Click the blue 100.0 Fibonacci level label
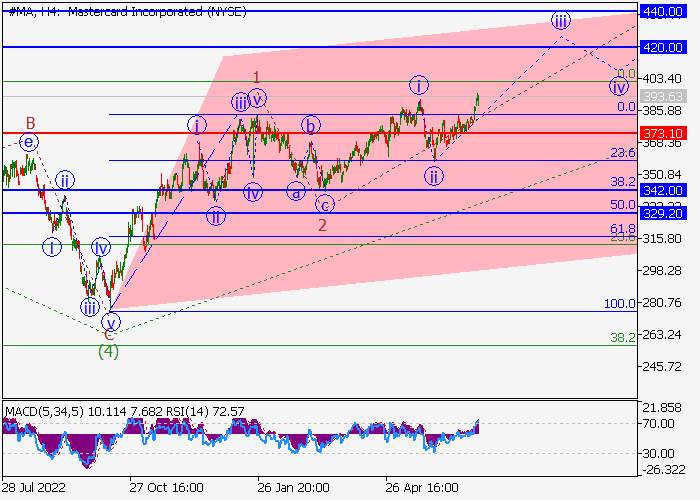The height and width of the screenshot is (500, 700). [620, 304]
